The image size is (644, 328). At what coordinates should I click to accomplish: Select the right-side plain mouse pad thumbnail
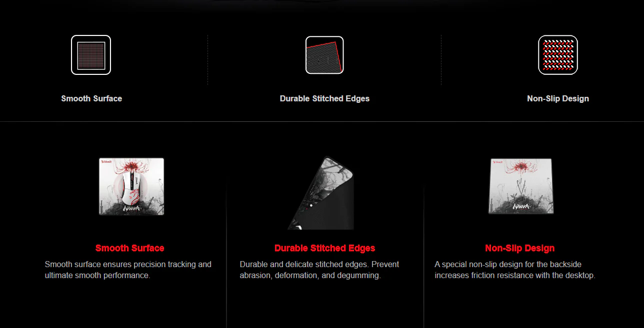tap(521, 186)
